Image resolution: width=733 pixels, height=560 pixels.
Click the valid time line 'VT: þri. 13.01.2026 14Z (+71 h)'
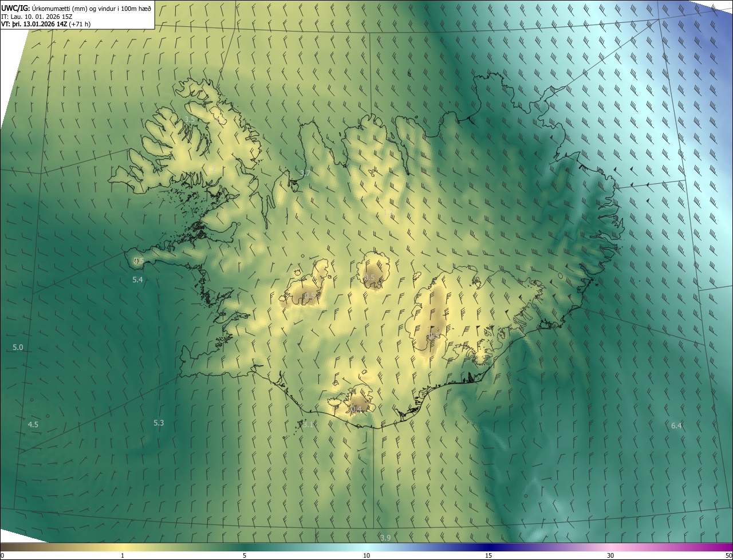click(46, 24)
